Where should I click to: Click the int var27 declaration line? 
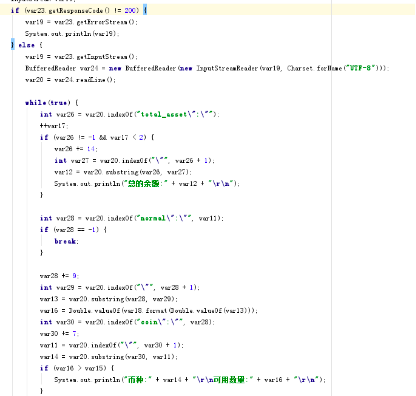134,160
